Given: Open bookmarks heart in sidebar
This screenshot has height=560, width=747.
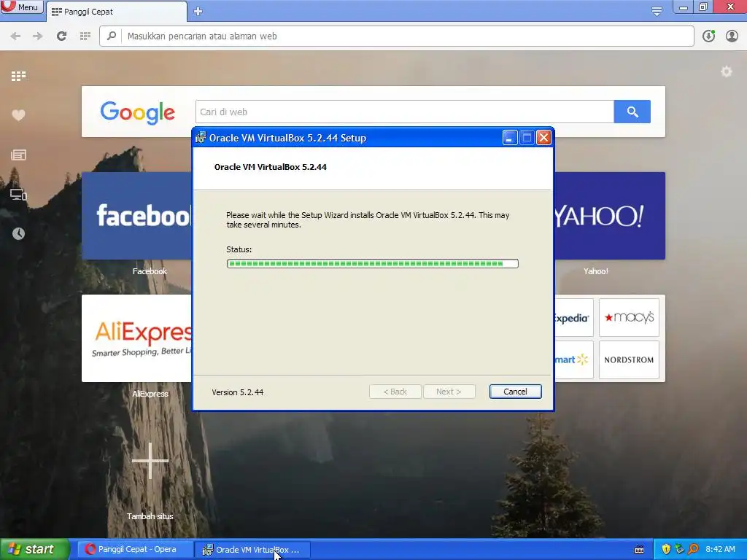Looking at the screenshot, I should [x=18, y=115].
